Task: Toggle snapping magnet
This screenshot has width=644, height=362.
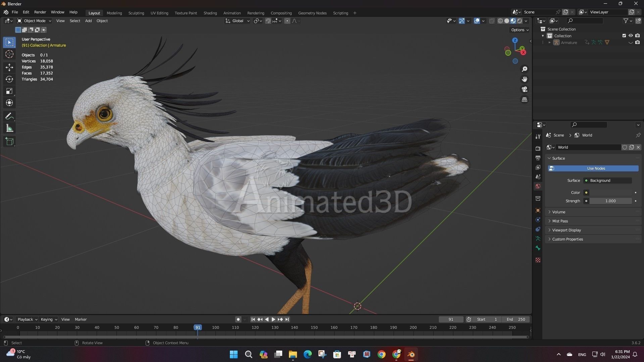Action: 268,21
